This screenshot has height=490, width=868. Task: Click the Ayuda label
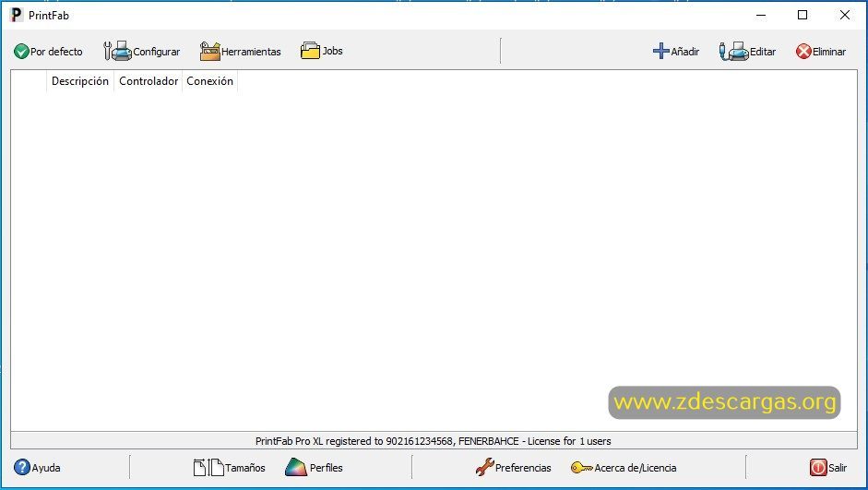coord(46,468)
